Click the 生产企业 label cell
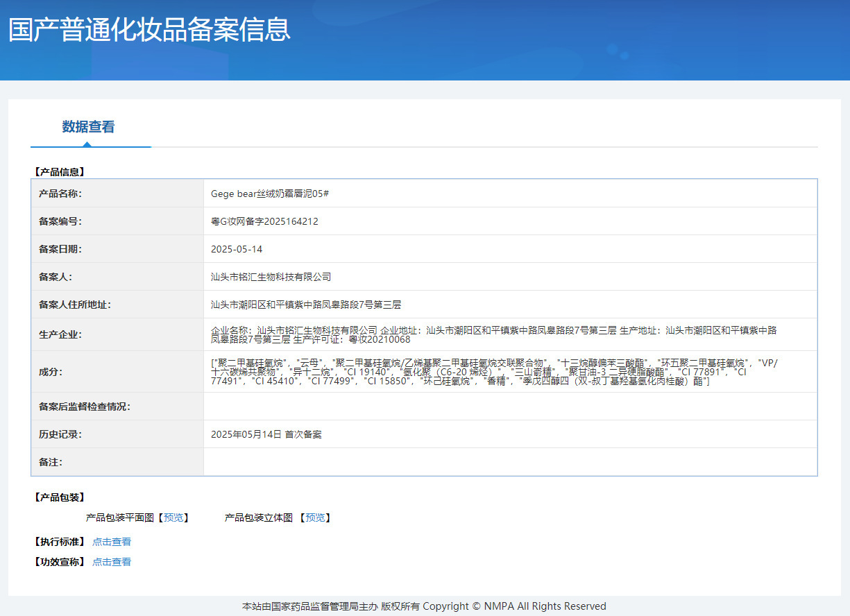 pyautogui.click(x=117, y=334)
